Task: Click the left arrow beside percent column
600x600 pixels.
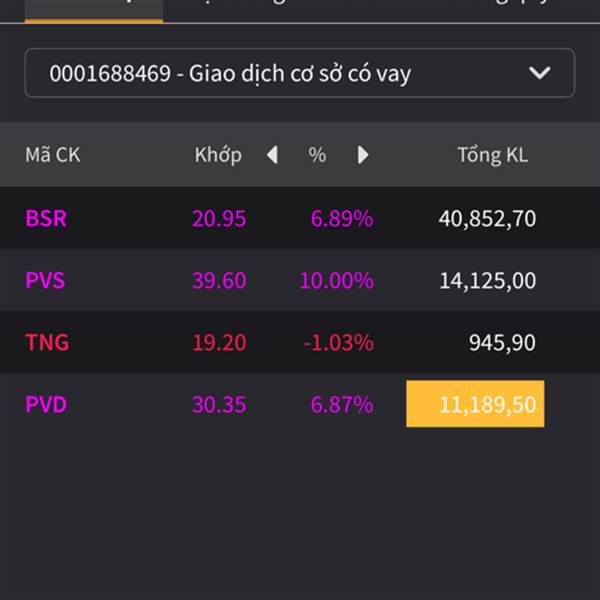Action: pos(272,155)
